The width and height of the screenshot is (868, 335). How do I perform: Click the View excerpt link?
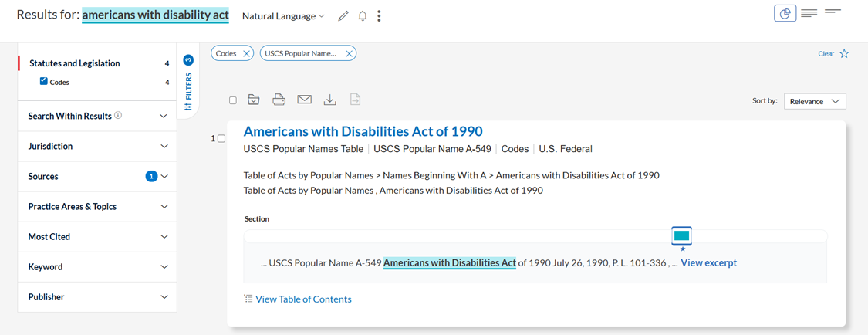coord(708,263)
